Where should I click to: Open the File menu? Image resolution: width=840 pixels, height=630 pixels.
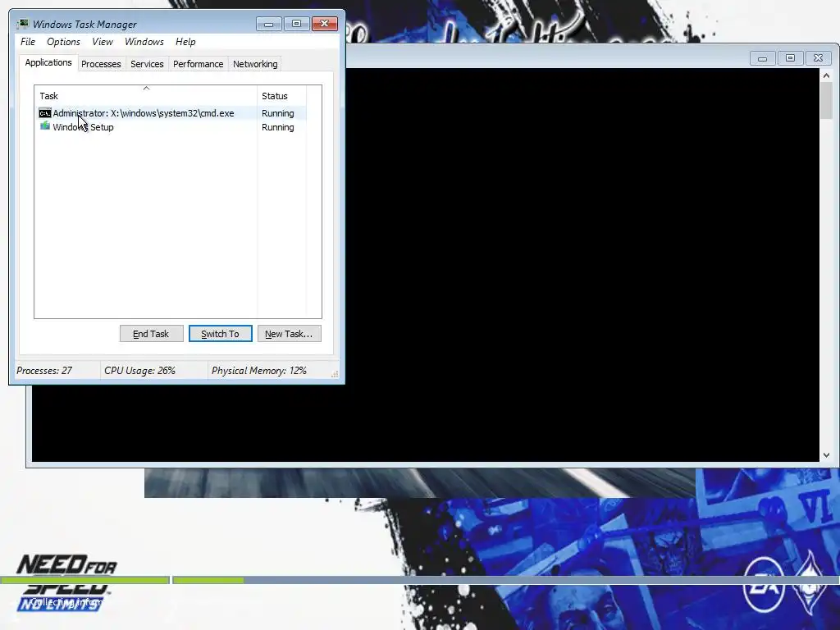pyautogui.click(x=28, y=42)
